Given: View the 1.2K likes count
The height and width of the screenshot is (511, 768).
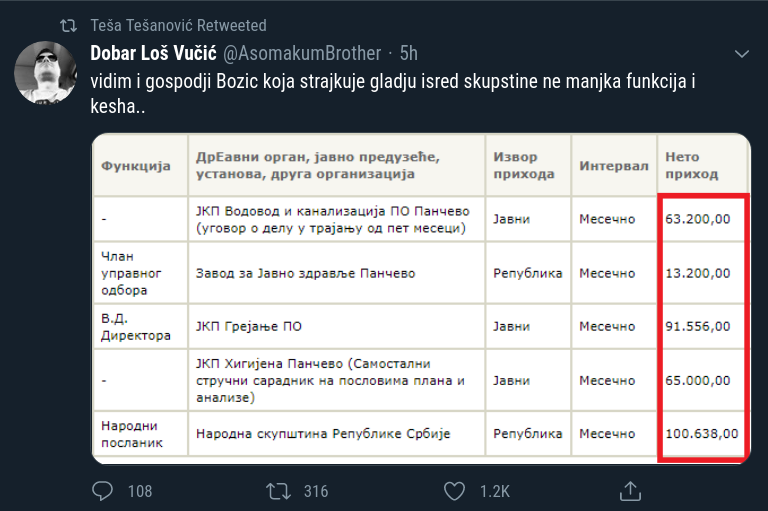Looking at the screenshot, I should (x=495, y=491).
